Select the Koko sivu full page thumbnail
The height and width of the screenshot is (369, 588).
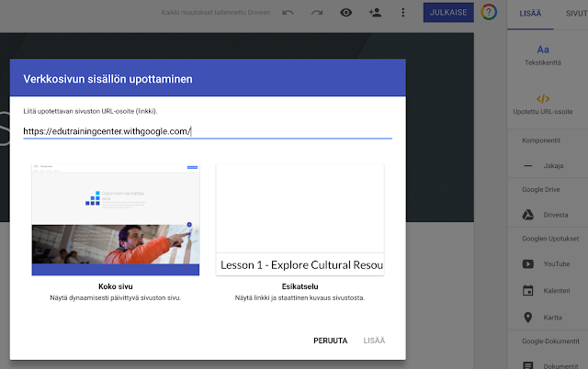click(x=116, y=219)
